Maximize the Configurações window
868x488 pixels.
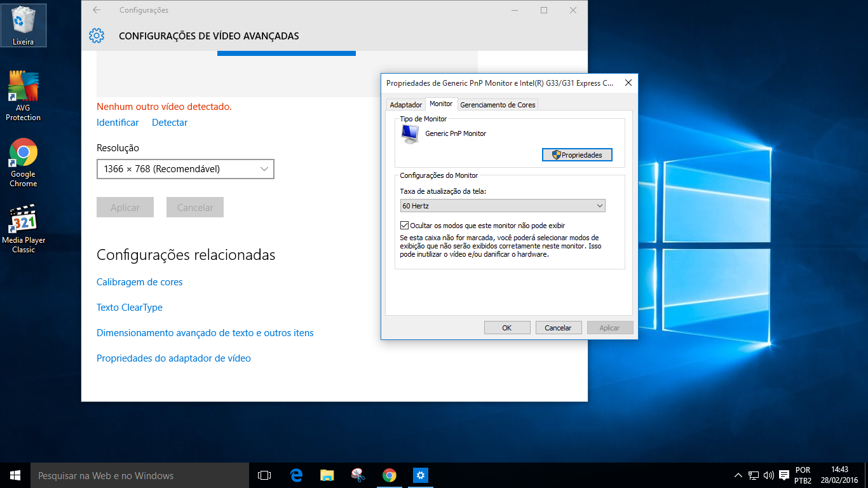click(x=544, y=10)
